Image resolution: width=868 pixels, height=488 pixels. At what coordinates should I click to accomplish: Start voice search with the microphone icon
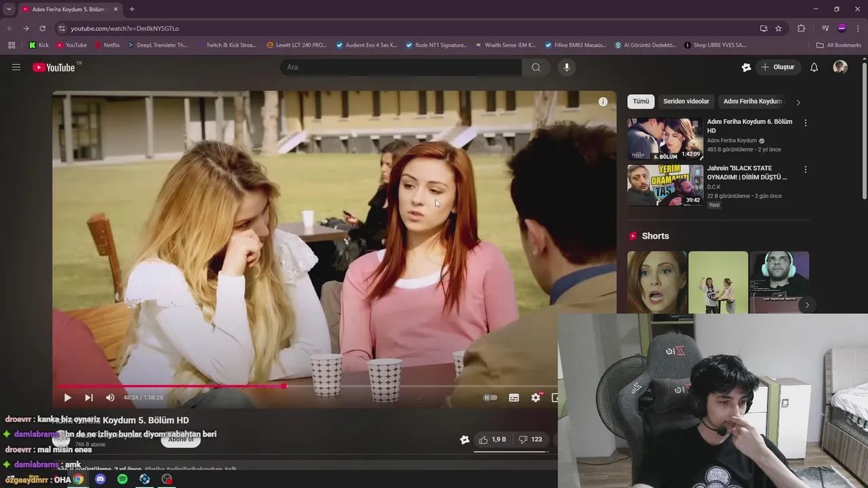[x=567, y=67]
